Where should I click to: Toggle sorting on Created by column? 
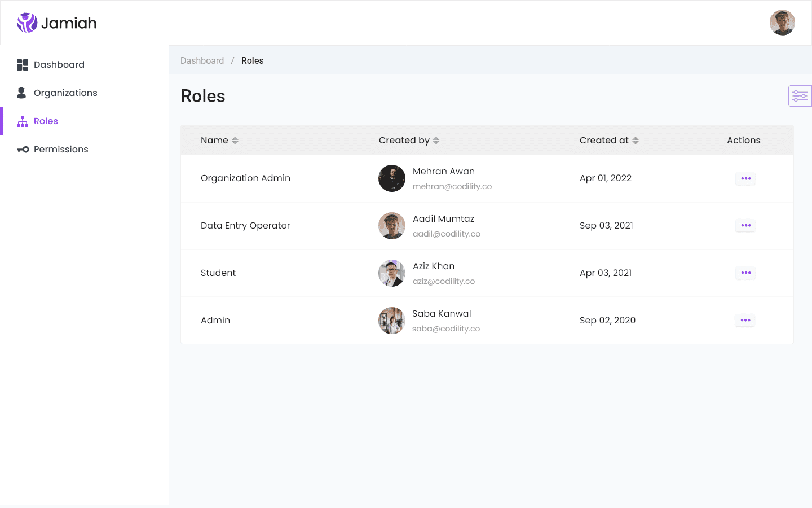coord(436,141)
